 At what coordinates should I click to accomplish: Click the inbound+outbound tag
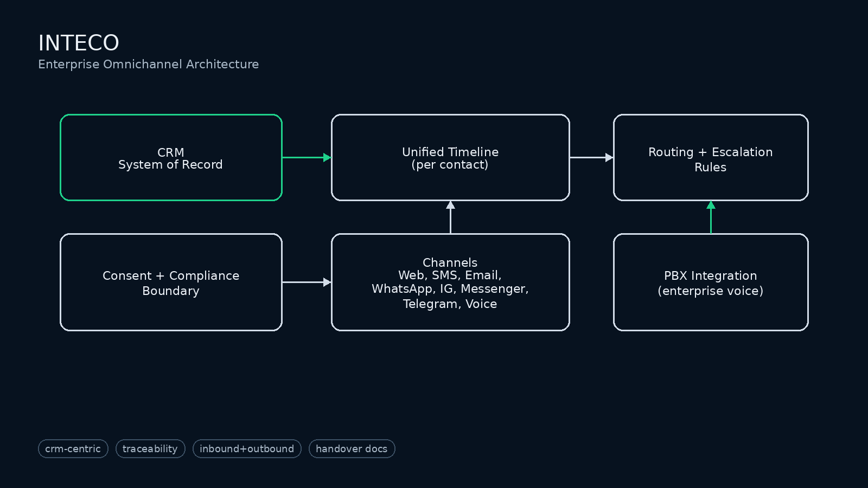[x=247, y=449]
